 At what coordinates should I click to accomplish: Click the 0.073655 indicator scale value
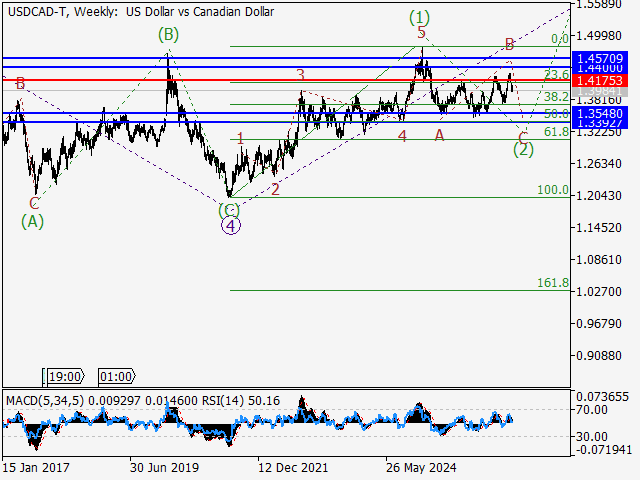[x=602, y=397]
